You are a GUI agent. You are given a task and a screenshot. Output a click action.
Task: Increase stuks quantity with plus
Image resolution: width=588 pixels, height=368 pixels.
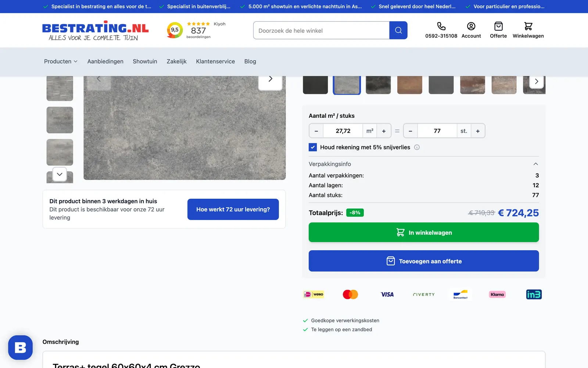tap(478, 131)
